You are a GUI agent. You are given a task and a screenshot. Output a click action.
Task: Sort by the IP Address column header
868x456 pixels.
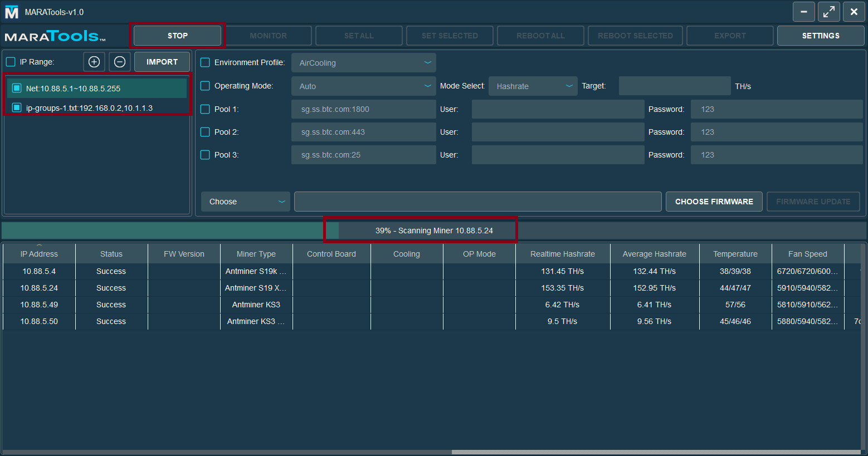[x=39, y=254]
